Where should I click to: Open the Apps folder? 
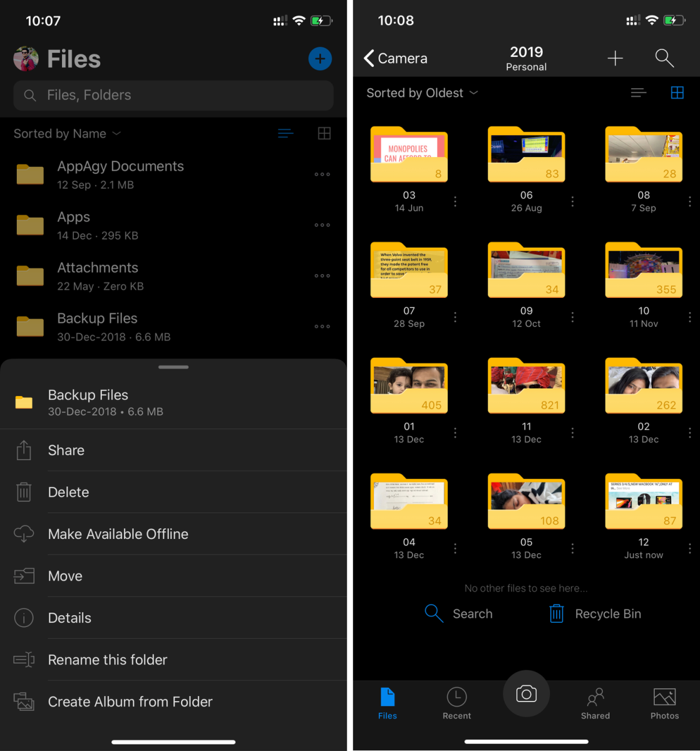[173, 225]
